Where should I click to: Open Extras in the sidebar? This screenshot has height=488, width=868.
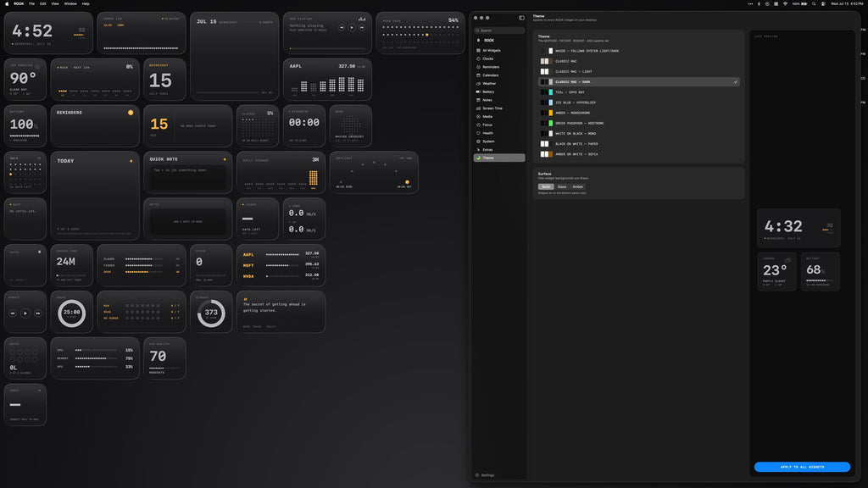tap(498, 150)
